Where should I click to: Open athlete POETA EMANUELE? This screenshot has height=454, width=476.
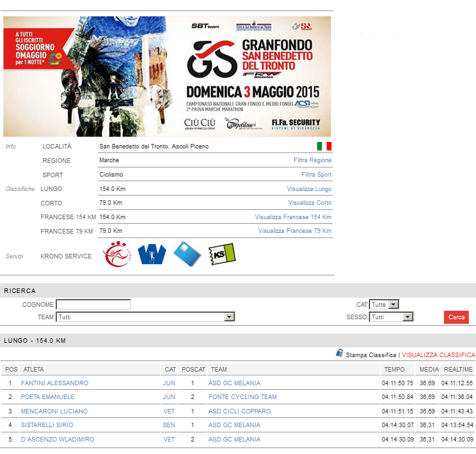point(48,397)
